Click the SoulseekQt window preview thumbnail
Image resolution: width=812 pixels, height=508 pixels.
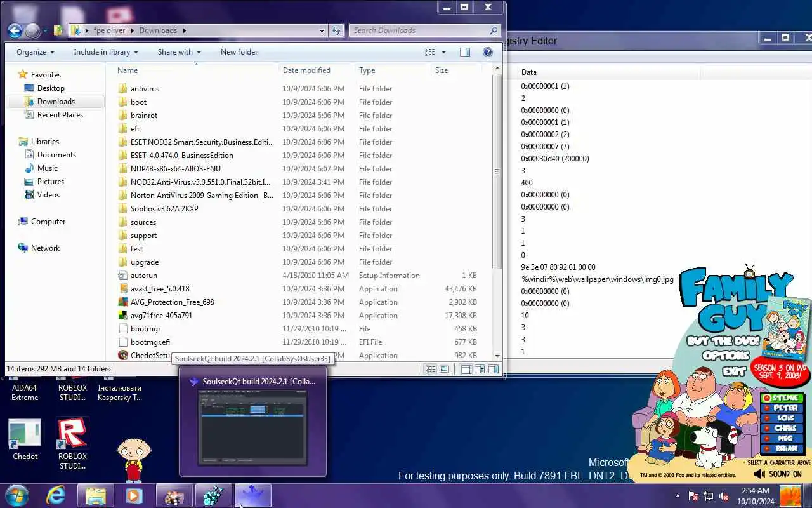pyautogui.click(x=252, y=428)
